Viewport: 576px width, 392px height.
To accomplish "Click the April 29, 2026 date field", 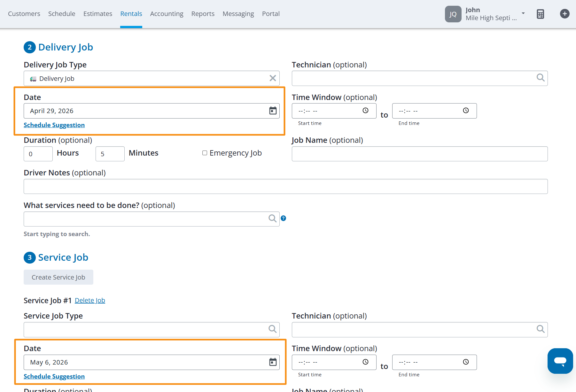I will click(x=152, y=111).
